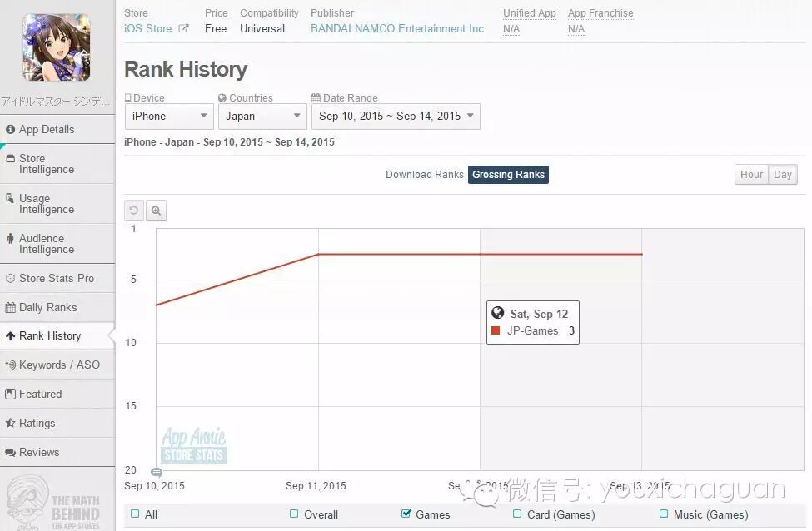812x531 pixels.
Task: Click the Math Behind banner
Action: click(54, 502)
